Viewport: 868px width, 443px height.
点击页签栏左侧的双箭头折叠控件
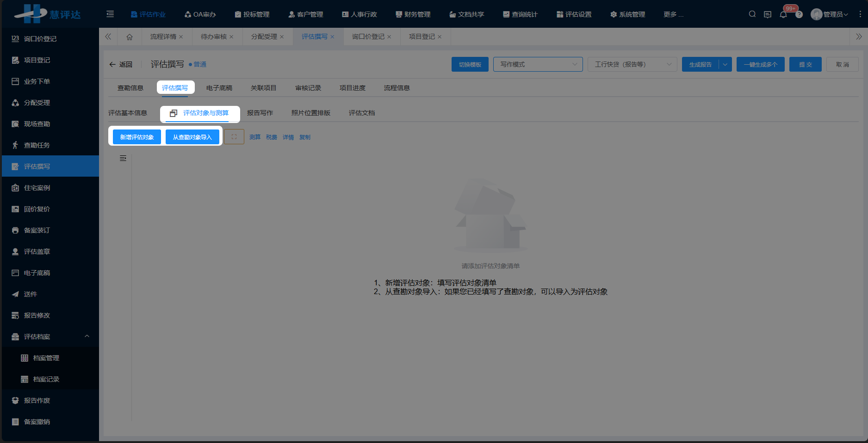coord(108,37)
